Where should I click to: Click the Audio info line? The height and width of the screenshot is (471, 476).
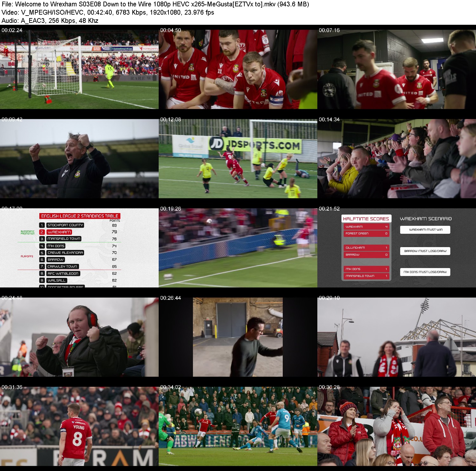(50, 21)
